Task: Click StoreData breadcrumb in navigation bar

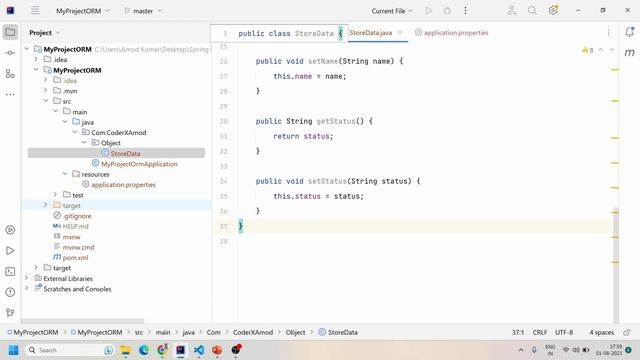Action: tap(338, 332)
